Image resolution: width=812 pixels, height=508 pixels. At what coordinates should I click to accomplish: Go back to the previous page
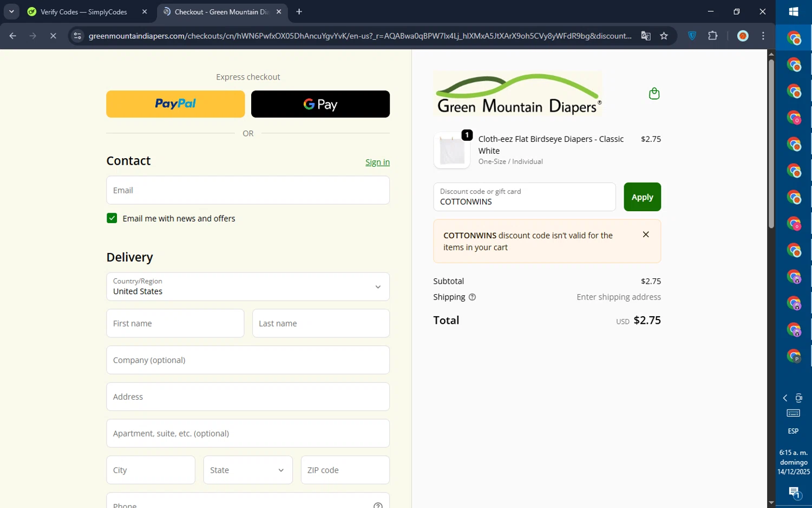pos(13,36)
